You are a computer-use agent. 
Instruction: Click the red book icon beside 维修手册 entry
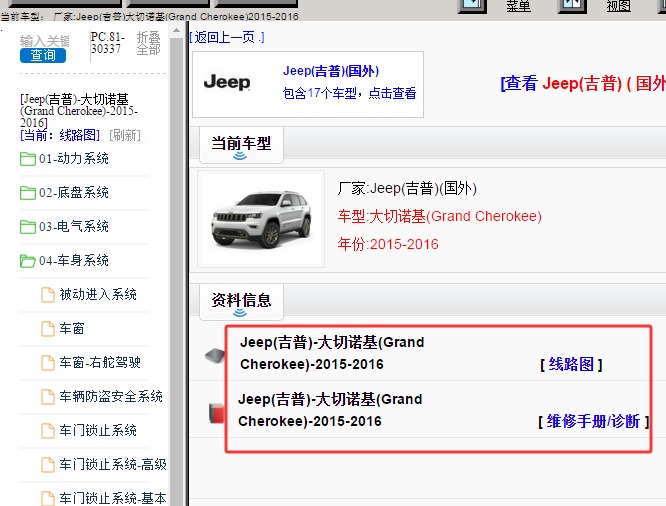216,413
